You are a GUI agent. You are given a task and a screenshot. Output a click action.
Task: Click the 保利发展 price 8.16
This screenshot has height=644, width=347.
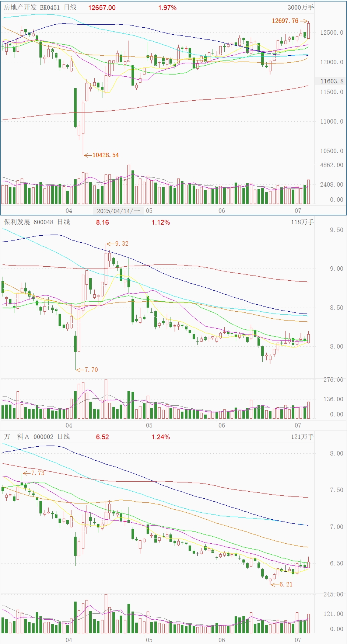[x=102, y=222]
